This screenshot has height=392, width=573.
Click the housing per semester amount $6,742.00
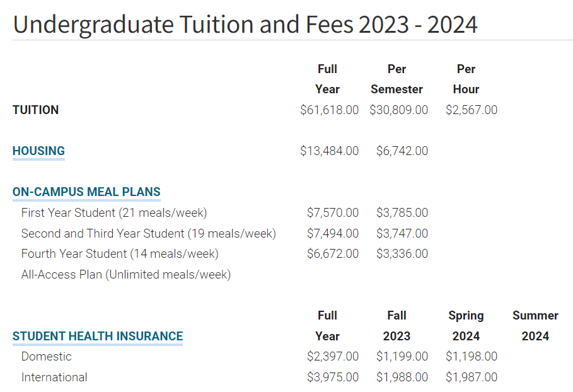tap(402, 151)
